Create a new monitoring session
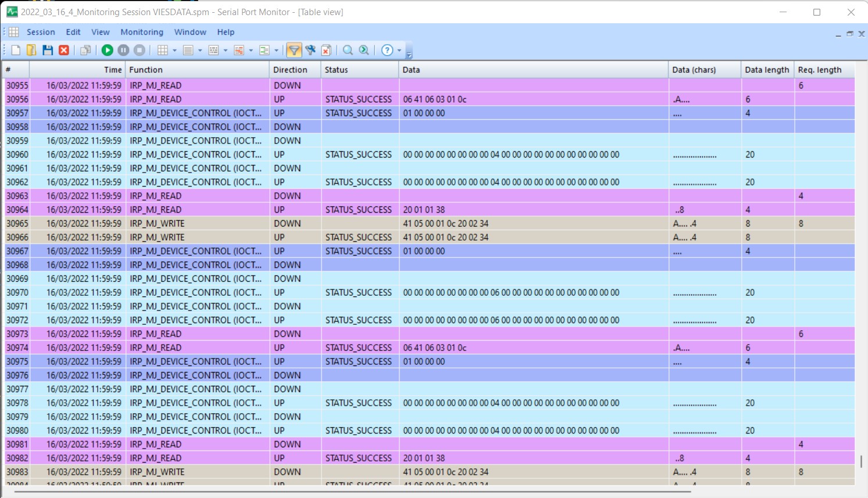 click(x=15, y=50)
